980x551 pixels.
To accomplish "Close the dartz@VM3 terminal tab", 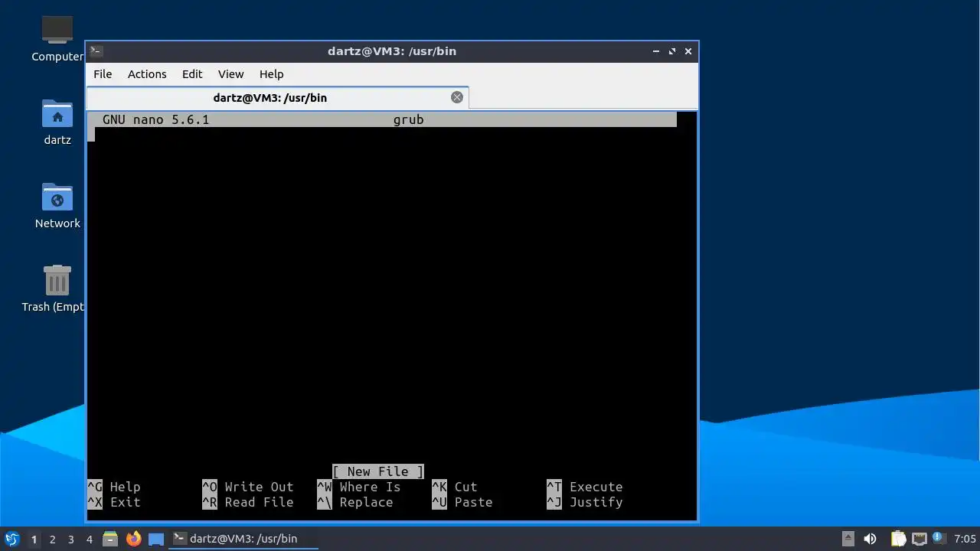I will tap(457, 97).
